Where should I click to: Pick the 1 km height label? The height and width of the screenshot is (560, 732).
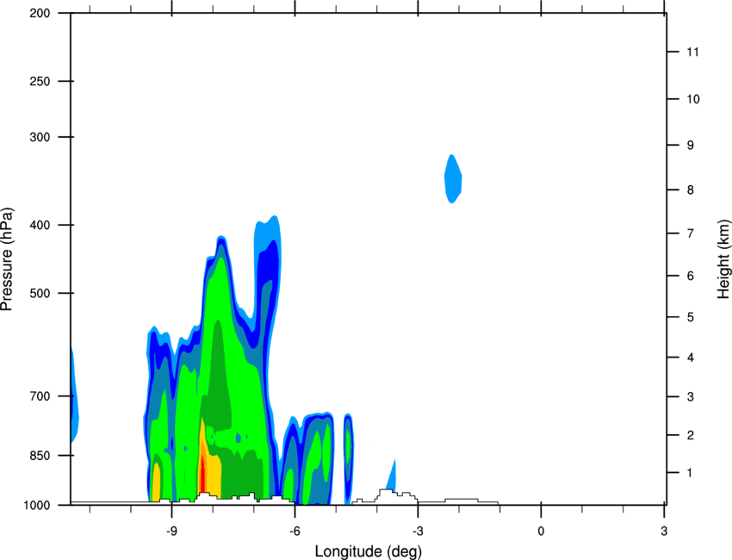[691, 473]
